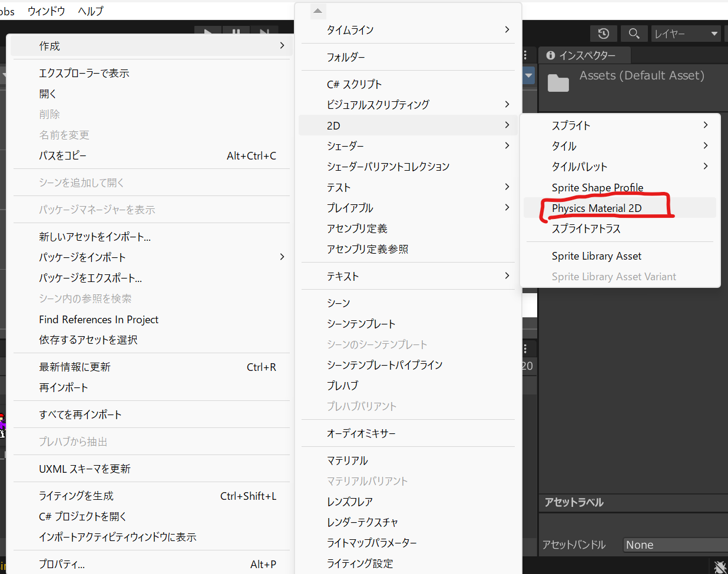Image resolution: width=728 pixels, height=574 pixels.
Task: Click the アセットラベル section header
Action: pyautogui.click(x=574, y=502)
